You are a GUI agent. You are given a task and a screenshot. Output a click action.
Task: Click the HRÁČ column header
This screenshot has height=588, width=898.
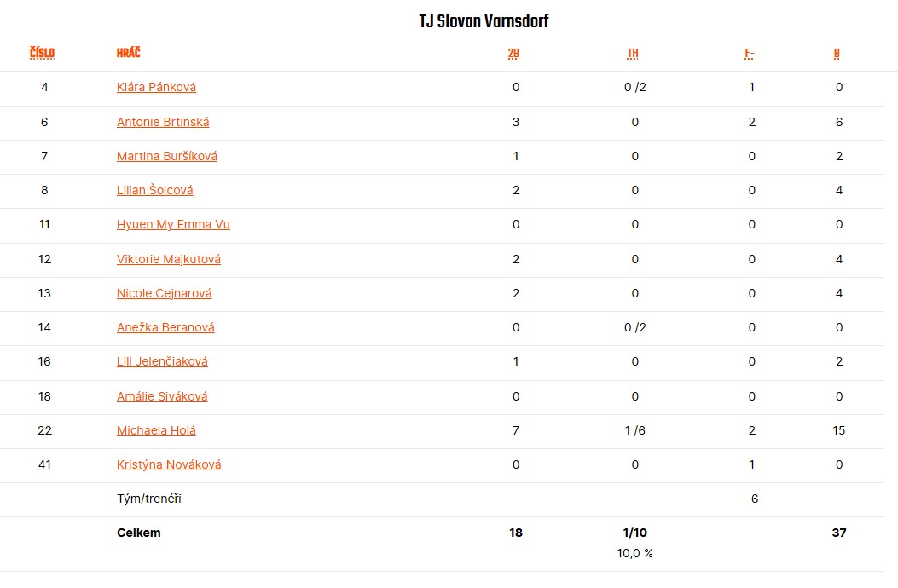point(129,53)
